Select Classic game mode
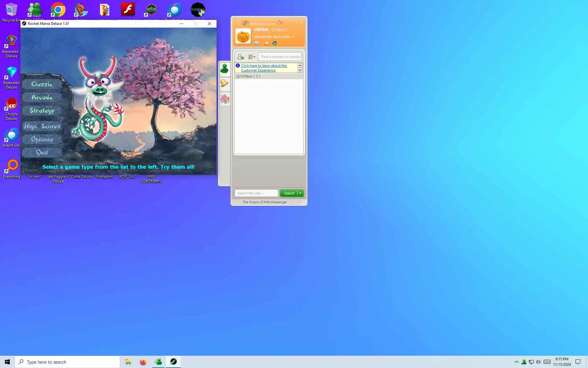The width and height of the screenshot is (588, 368). coord(42,84)
